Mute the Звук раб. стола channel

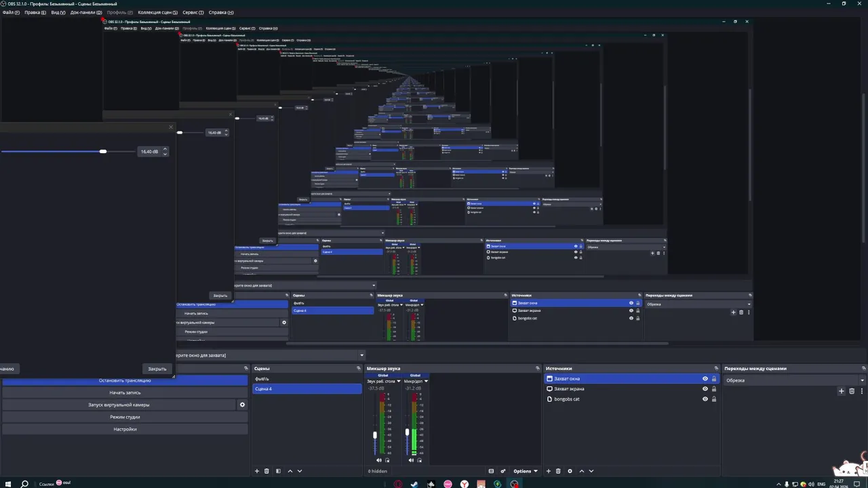(x=379, y=460)
